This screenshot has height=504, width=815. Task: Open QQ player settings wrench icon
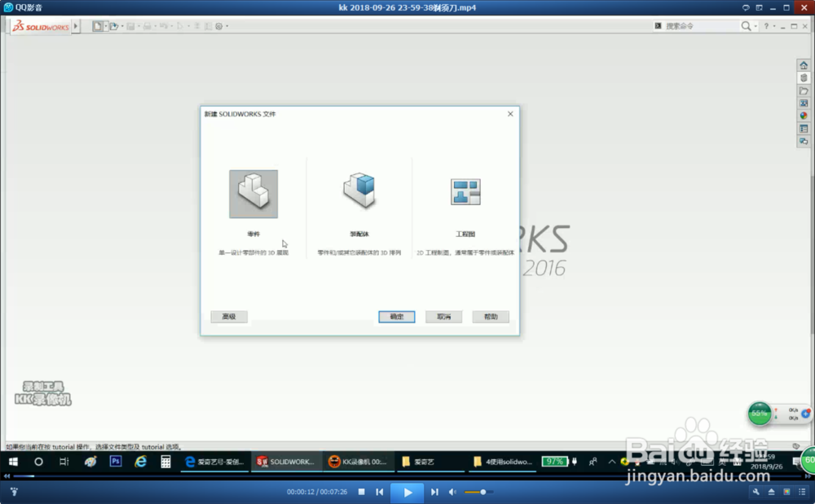(x=756, y=492)
